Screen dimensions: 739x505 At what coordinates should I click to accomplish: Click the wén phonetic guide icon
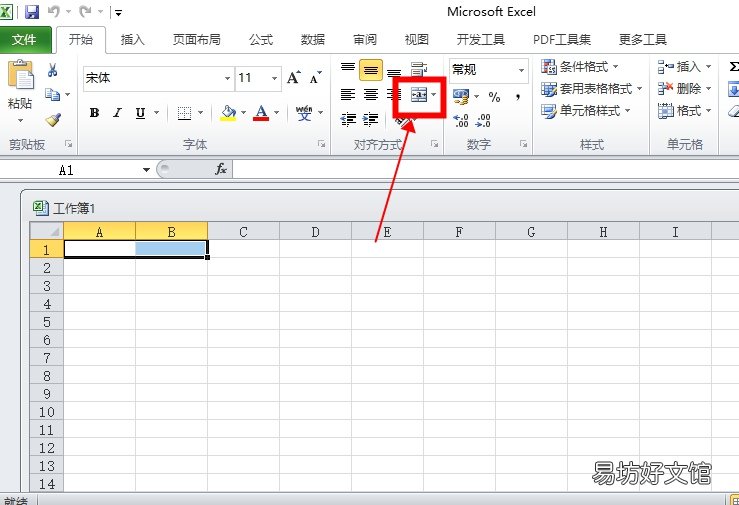304,113
